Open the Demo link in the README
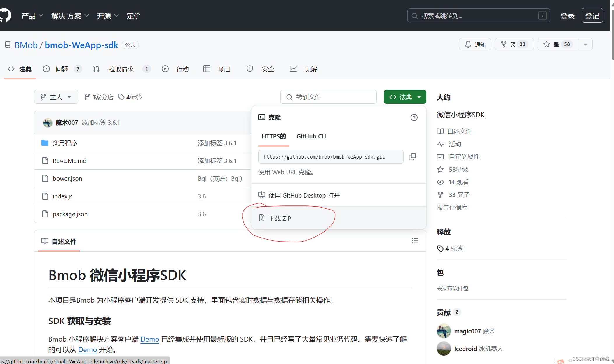614x364 pixels. pyautogui.click(x=150, y=339)
